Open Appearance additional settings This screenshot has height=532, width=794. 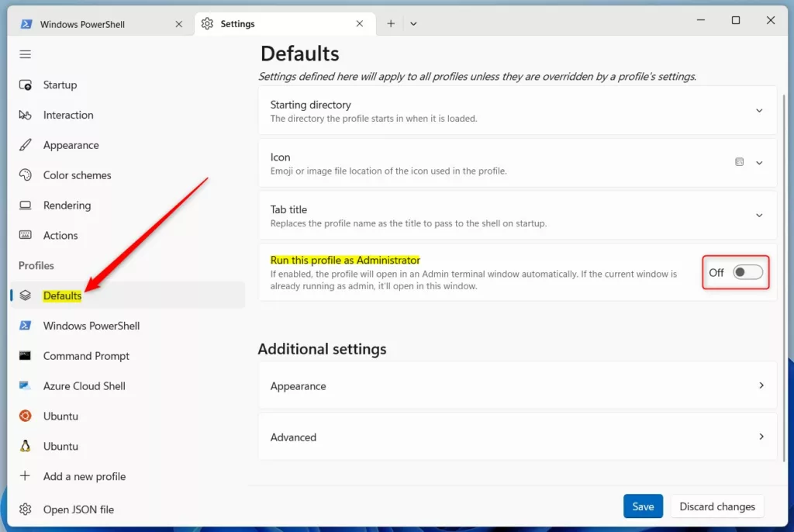[x=517, y=385]
